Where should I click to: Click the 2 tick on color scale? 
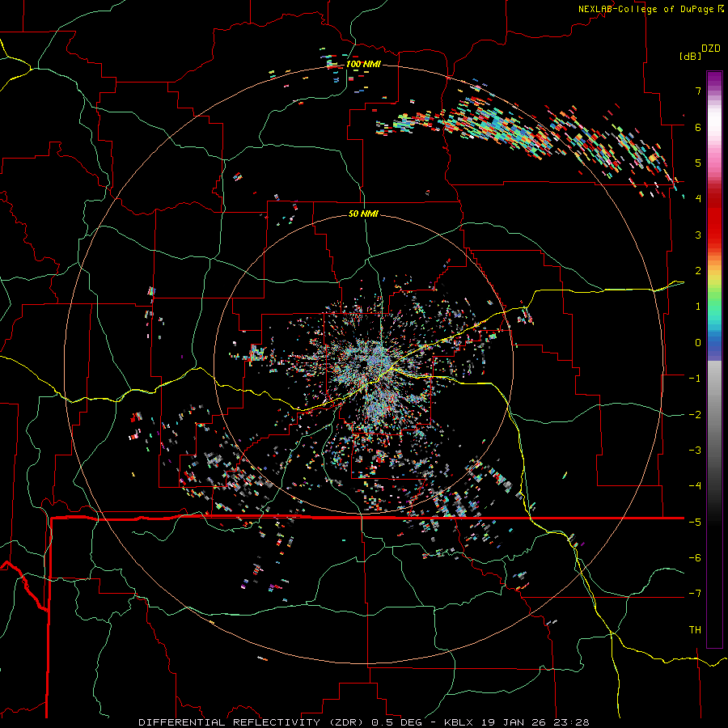tap(698, 271)
